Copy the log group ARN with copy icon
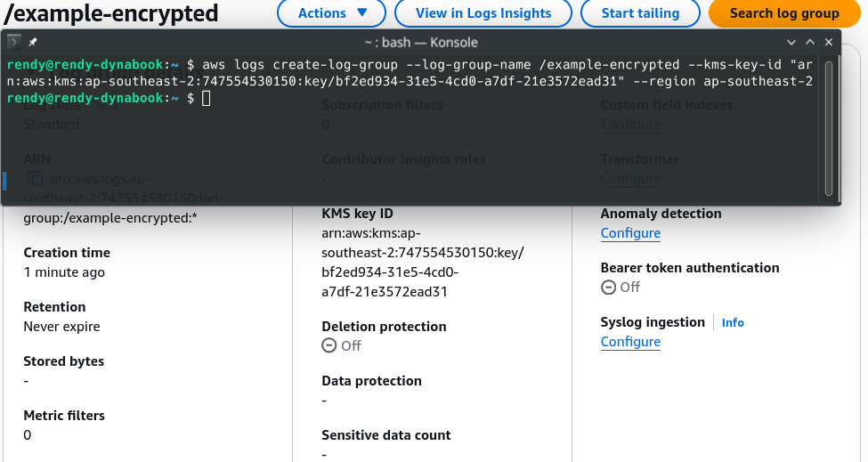 [35, 179]
